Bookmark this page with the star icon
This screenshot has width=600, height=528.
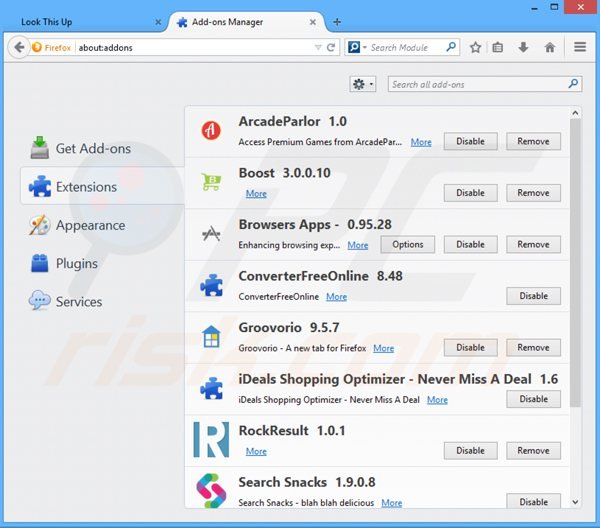[476, 47]
